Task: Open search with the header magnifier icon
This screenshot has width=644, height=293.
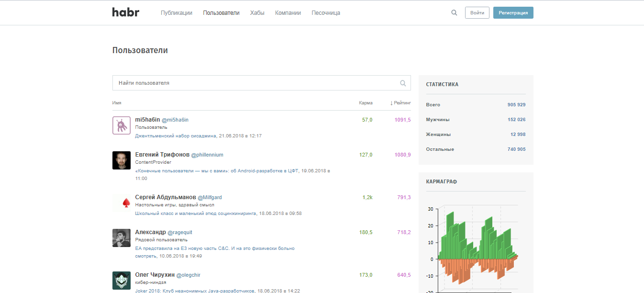Action: (x=454, y=13)
